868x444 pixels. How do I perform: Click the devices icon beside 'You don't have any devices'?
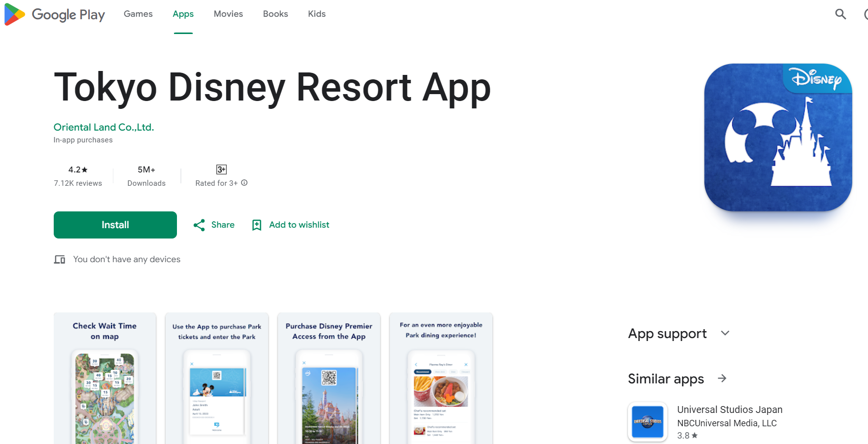60,259
